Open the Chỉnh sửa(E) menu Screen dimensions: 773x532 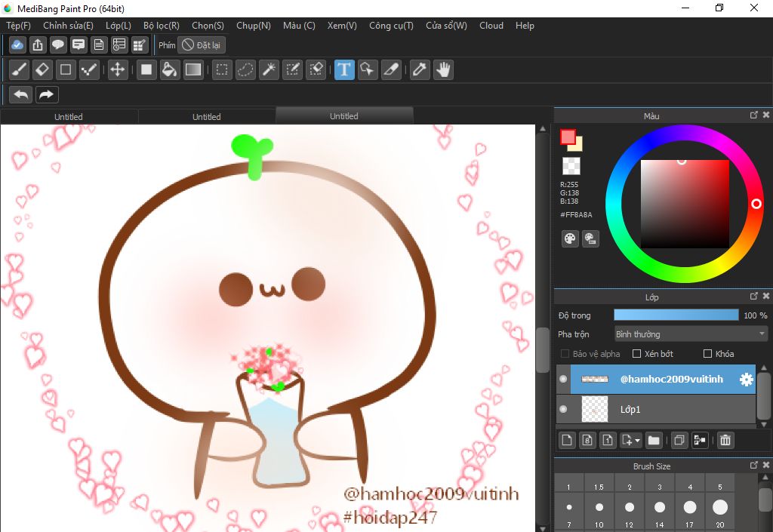[x=68, y=26]
